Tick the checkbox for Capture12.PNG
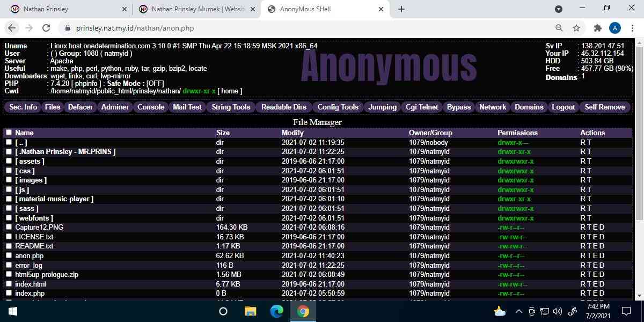The width and height of the screenshot is (644, 322). click(9, 227)
